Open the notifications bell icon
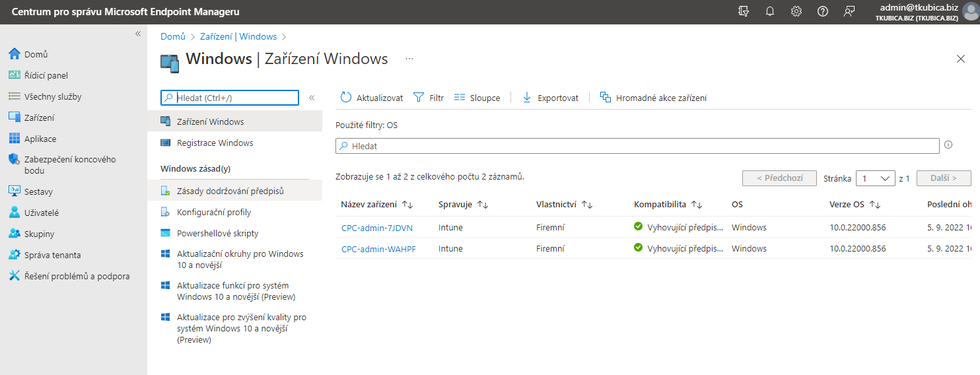This screenshot has height=375, width=980. click(x=770, y=11)
